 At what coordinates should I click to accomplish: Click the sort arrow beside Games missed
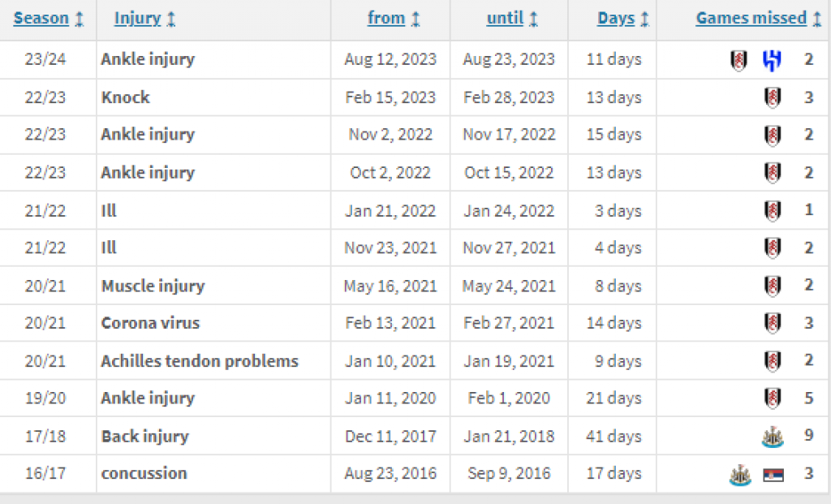[x=817, y=19]
